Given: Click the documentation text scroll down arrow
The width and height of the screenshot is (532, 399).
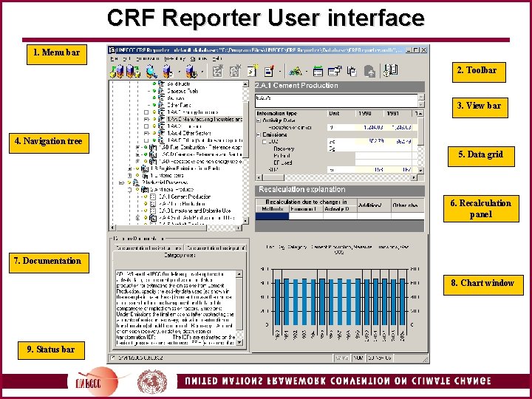Looking at the screenshot, I should pos(239,342).
